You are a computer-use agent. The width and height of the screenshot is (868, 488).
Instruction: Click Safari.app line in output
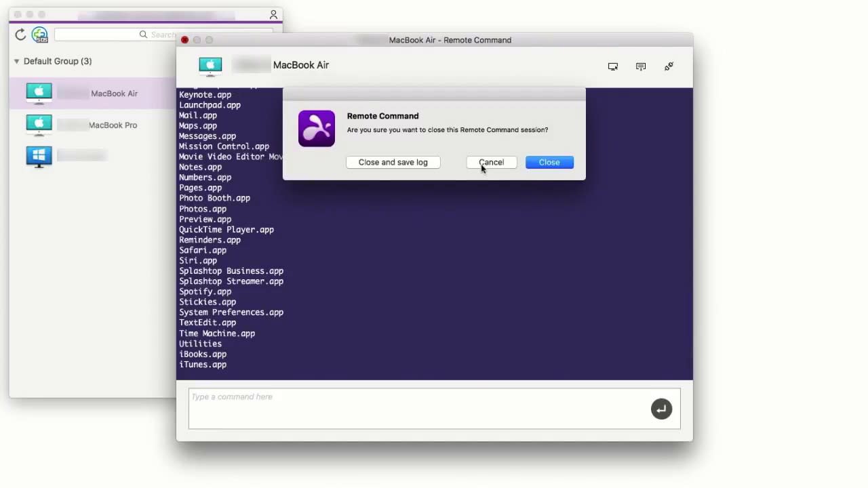[203, 250]
